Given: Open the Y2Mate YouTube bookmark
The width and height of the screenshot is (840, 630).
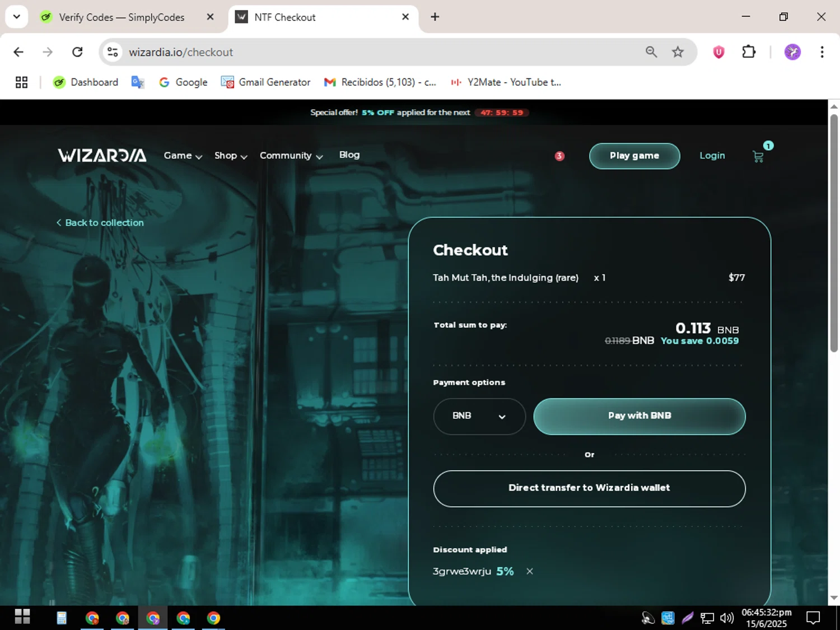Looking at the screenshot, I should coord(506,82).
